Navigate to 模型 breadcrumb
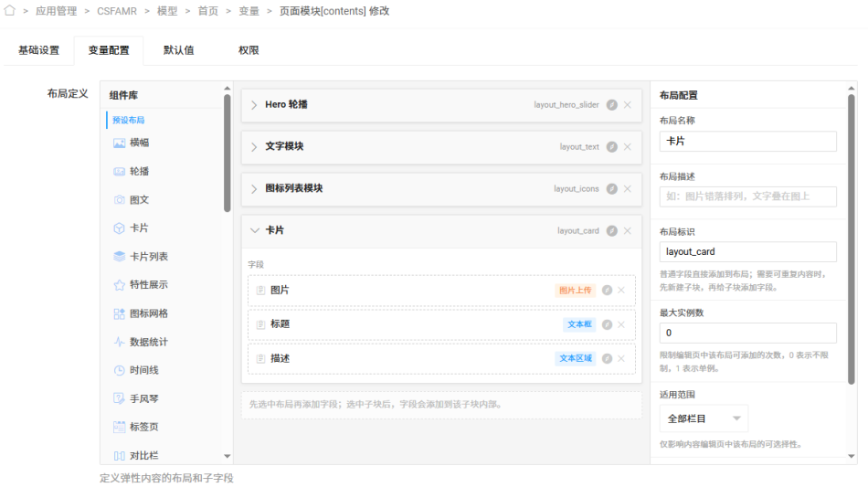 click(x=167, y=11)
